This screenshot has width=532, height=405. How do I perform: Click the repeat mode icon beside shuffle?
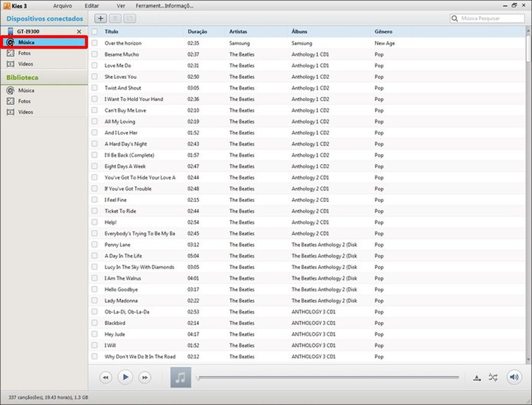coord(477,378)
